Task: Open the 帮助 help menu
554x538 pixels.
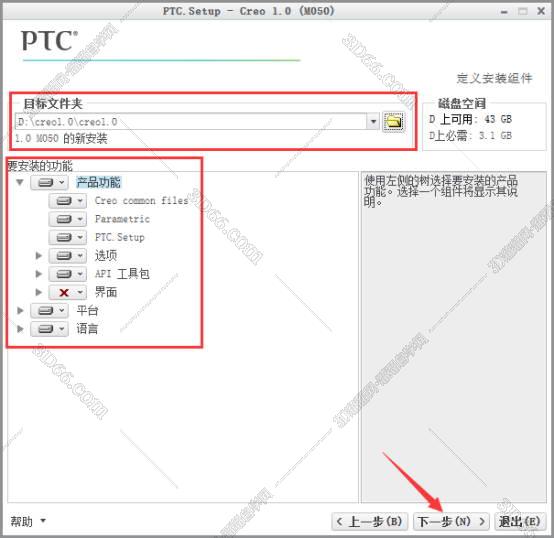Action: pyautogui.click(x=28, y=521)
